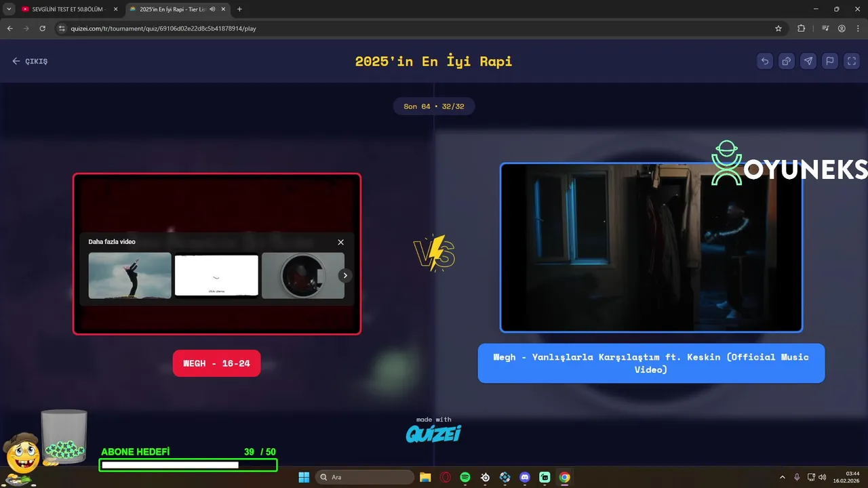The height and width of the screenshot is (488, 868).
Task: Click the quizei.com address bar
Action: (x=420, y=28)
